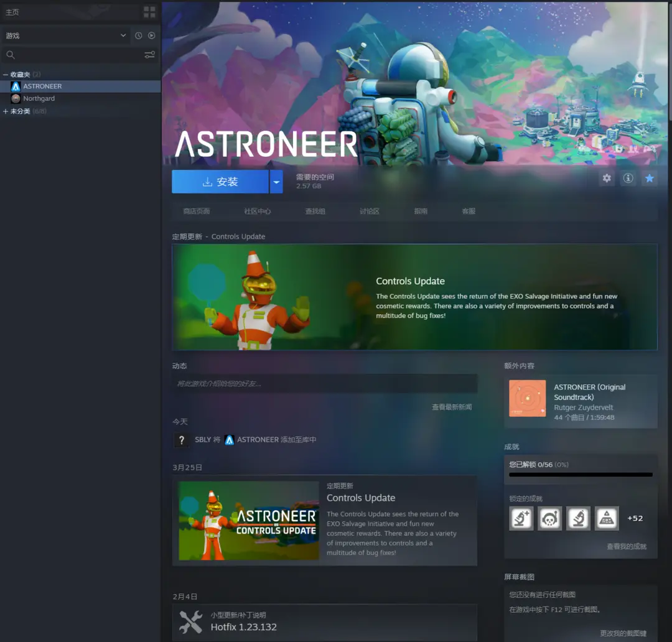Open the discussions tab (讨论区)
This screenshot has height=642, width=672.
click(370, 212)
